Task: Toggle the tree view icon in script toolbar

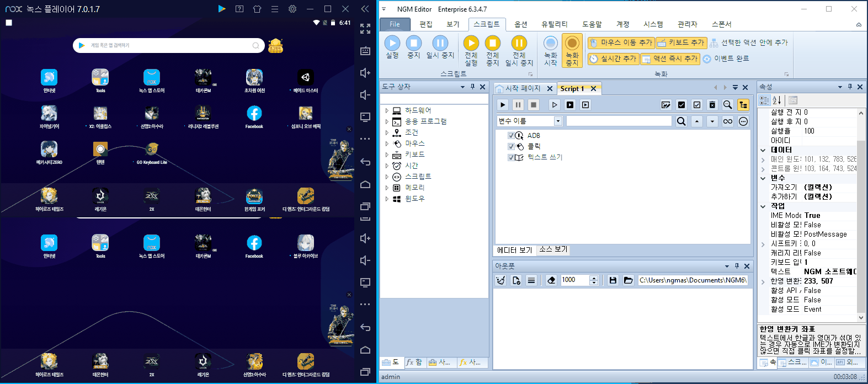Action: pyautogui.click(x=743, y=105)
